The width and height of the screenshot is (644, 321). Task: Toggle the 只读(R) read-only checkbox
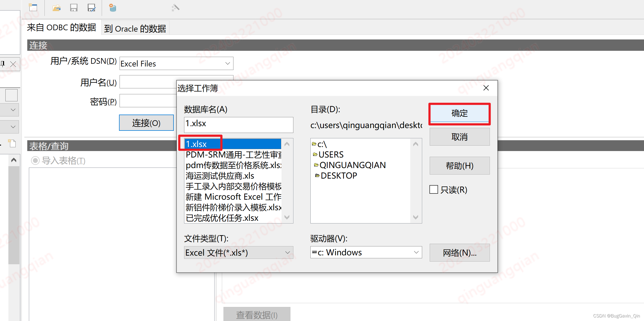(x=433, y=189)
